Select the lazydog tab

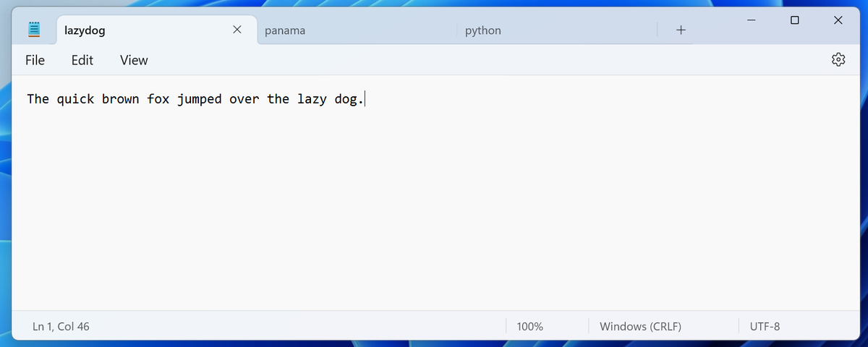tap(85, 30)
